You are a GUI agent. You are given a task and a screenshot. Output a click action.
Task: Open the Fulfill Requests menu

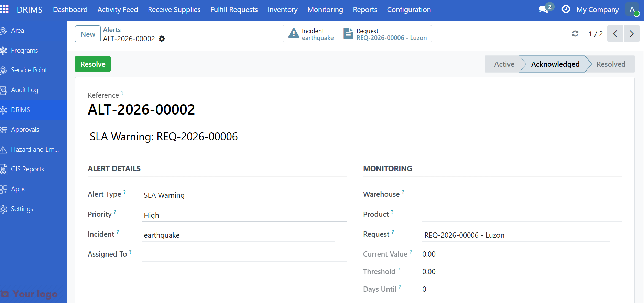(234, 10)
